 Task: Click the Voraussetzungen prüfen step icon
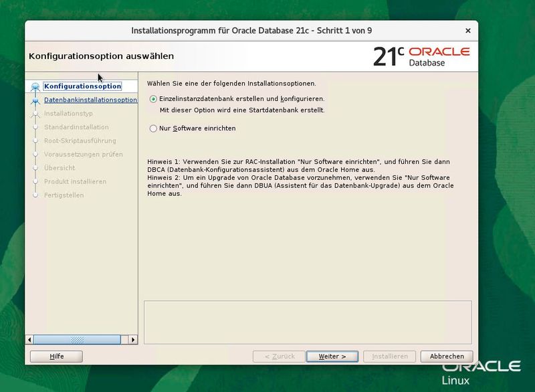(36, 155)
